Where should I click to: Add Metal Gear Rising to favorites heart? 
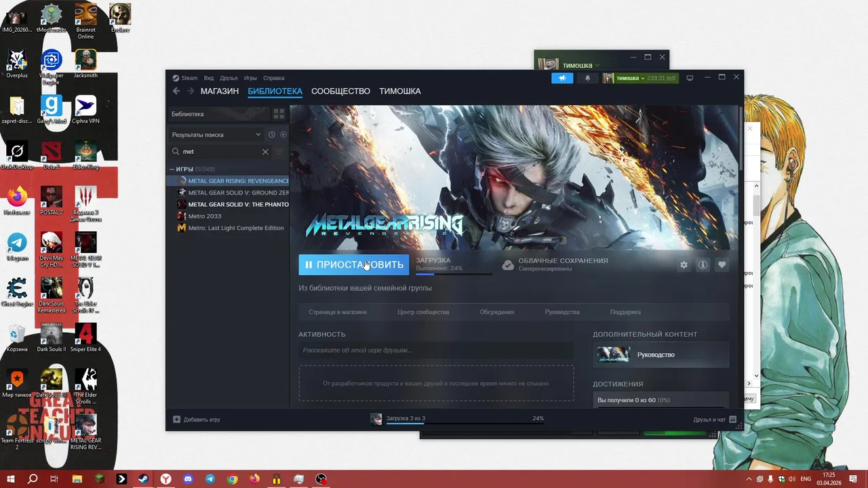(x=722, y=265)
